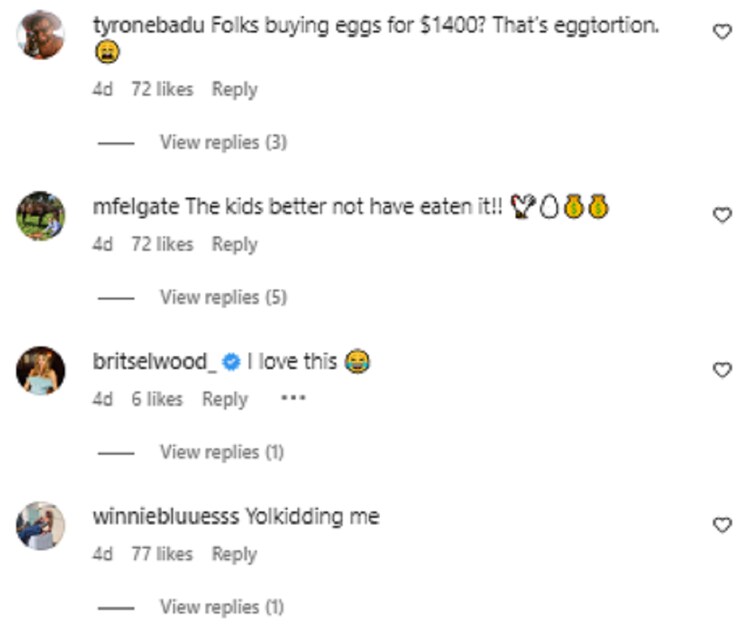Reply to winniebluuesss's comment
The image size is (750, 636).
(x=234, y=554)
